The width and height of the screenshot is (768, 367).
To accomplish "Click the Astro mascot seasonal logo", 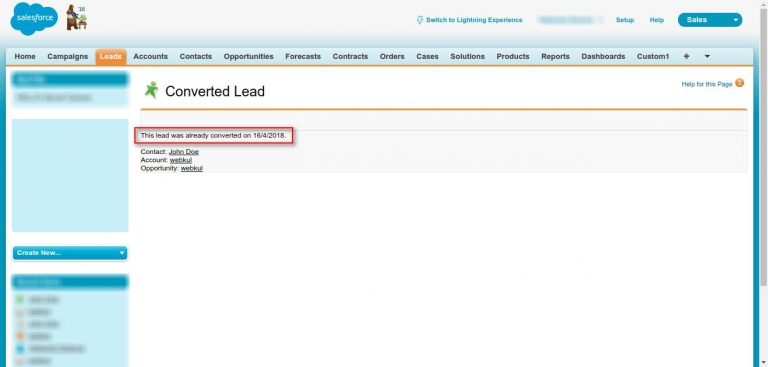I will click(77, 18).
